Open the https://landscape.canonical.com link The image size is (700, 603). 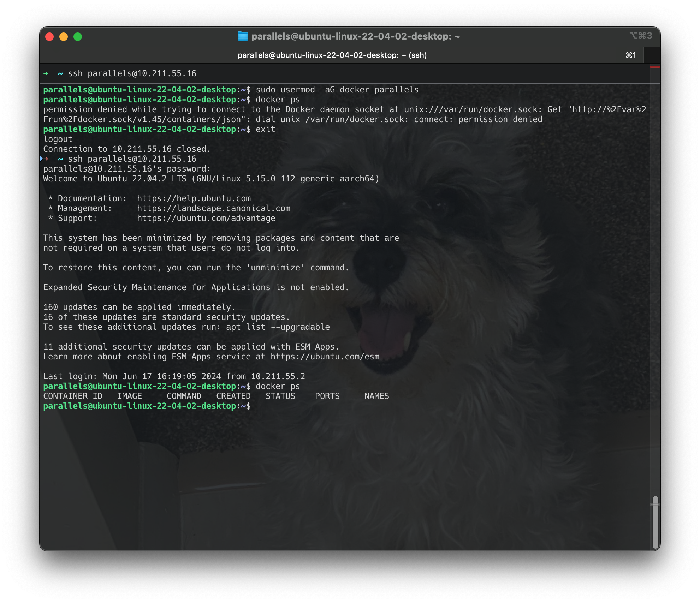coord(214,208)
